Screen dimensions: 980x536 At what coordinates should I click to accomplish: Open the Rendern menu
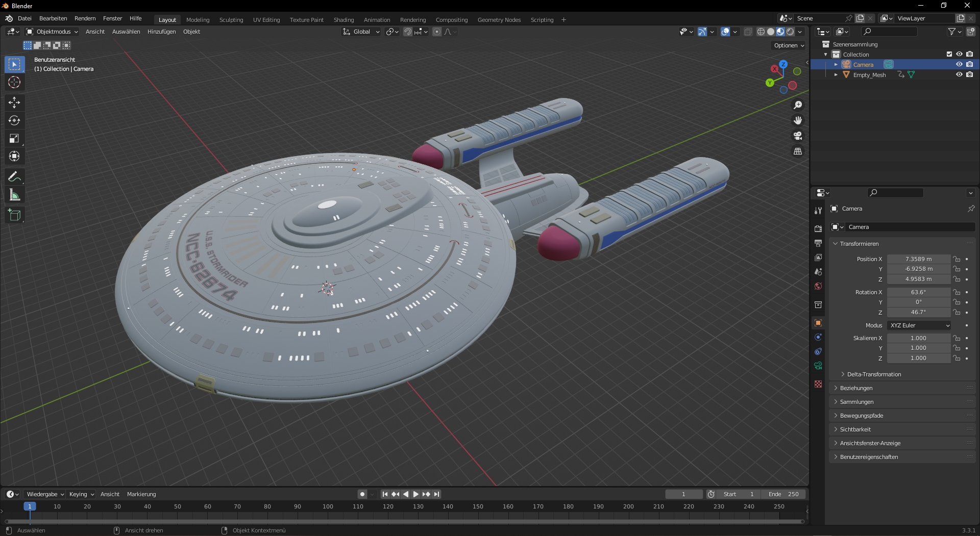coord(85,18)
